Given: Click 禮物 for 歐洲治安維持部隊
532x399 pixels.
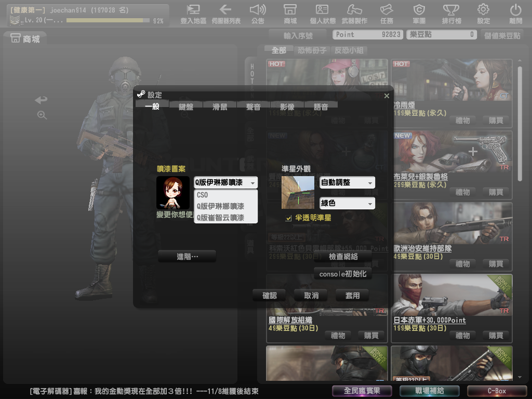Looking at the screenshot, I should (463, 263).
